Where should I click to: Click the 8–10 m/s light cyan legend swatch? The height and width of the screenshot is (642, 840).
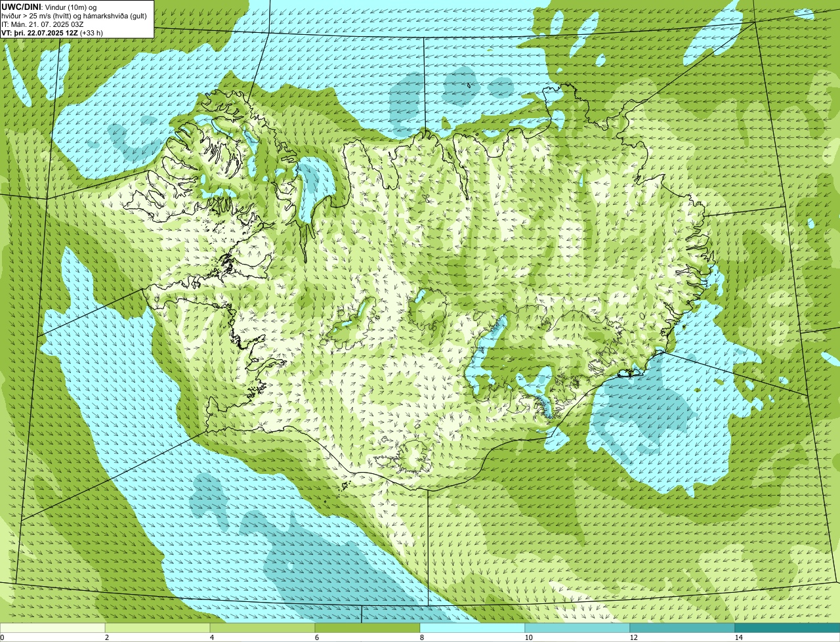click(472, 628)
